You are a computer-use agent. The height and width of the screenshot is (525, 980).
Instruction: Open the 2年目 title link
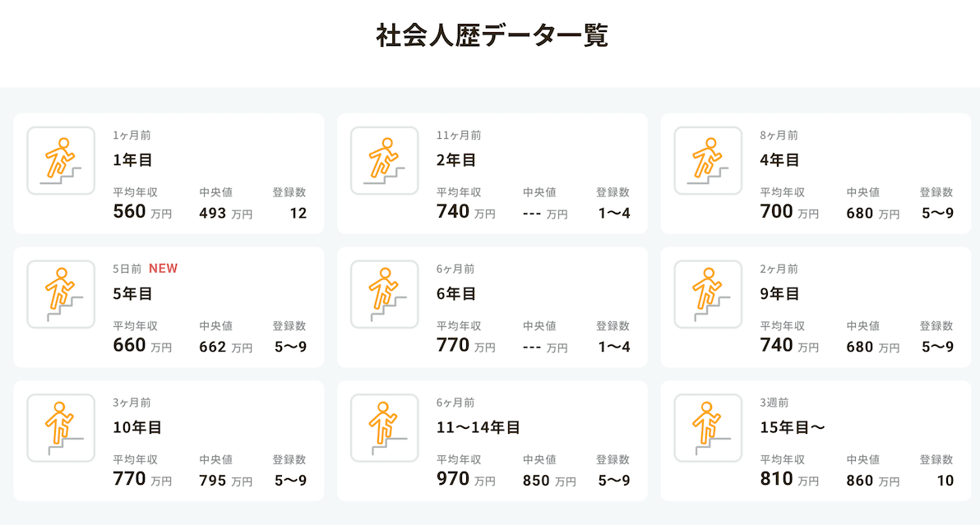[456, 160]
